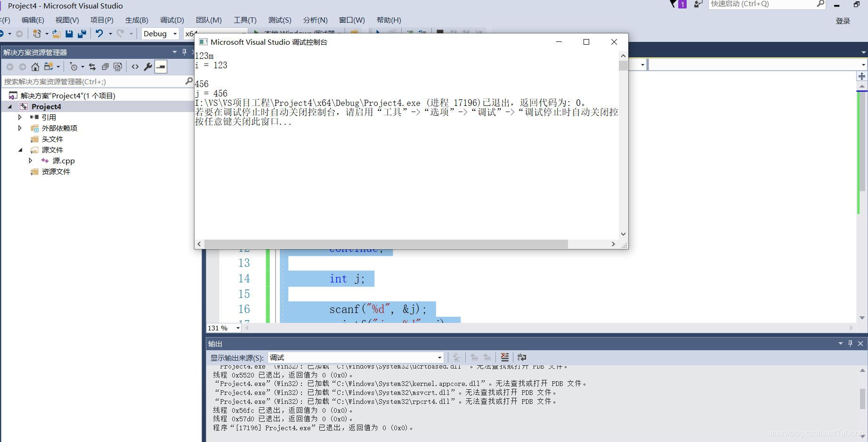Click the send feedback person icon
Viewport: 868px width, 442px height.
pos(698,4)
